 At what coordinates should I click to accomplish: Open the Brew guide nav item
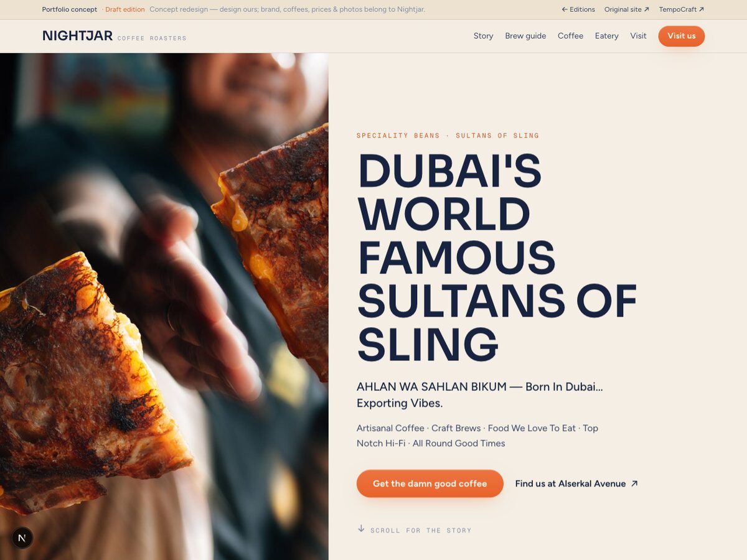[525, 36]
